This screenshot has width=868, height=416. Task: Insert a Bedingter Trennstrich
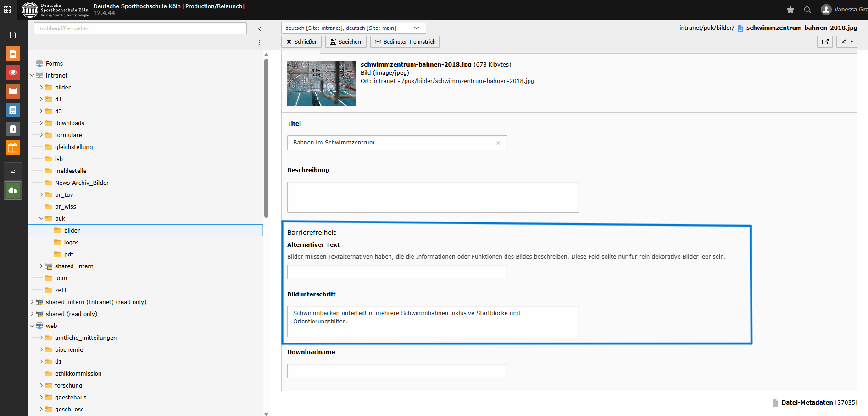[x=405, y=42]
